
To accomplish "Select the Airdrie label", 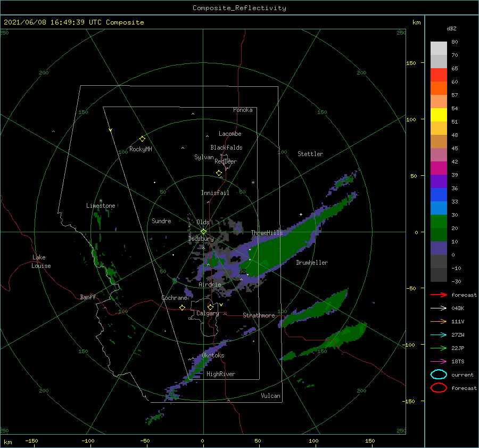I will coord(210,284).
